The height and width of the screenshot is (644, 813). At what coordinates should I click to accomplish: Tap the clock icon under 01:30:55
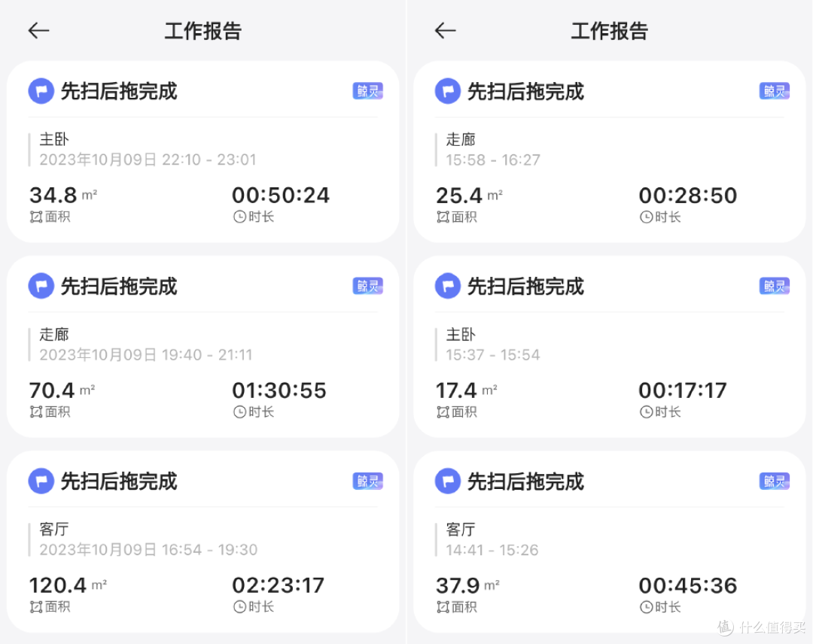239,412
